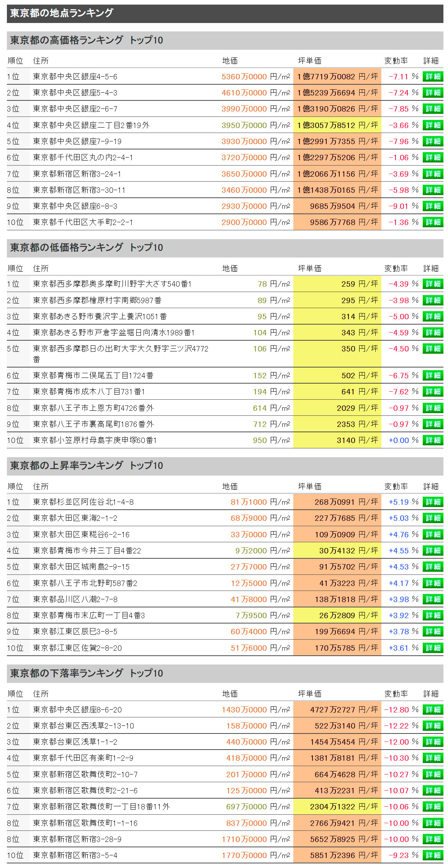
Task: Open 詳細 for 大手町2-2-1
Action: [433, 222]
